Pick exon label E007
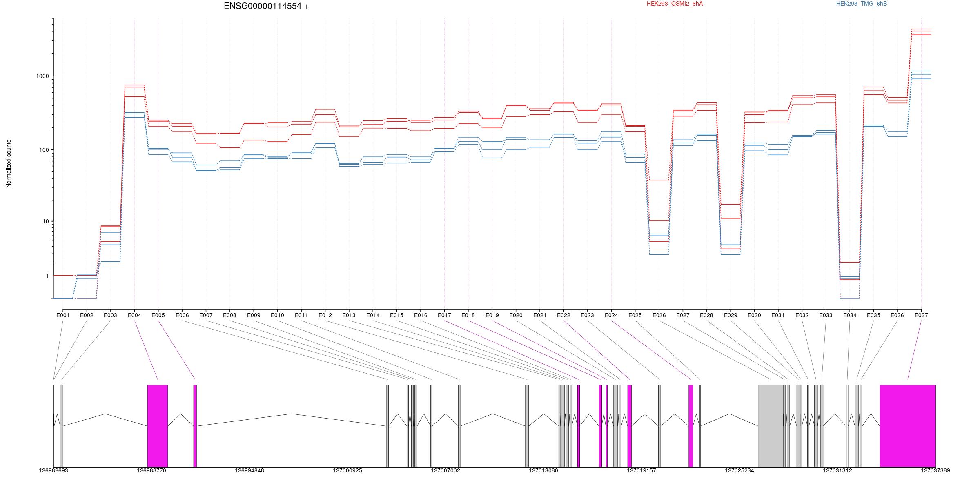 click(206, 315)
